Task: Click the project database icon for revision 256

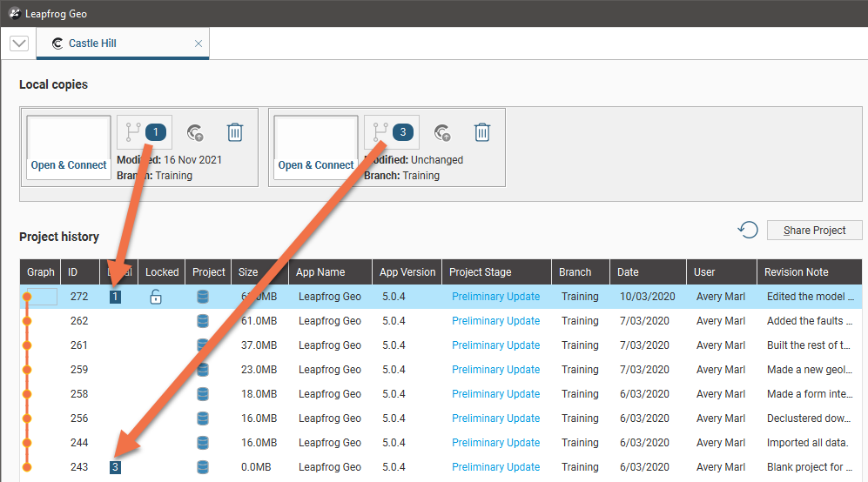Action: pos(203,418)
